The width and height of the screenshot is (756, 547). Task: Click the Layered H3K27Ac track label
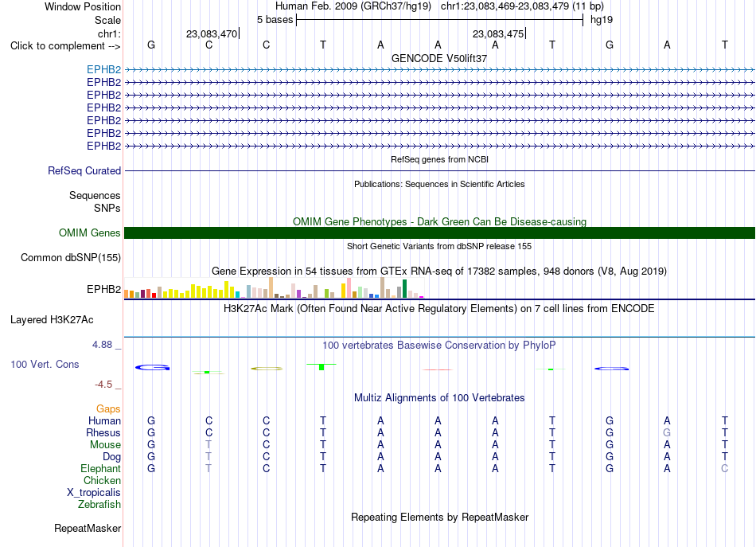[52, 320]
